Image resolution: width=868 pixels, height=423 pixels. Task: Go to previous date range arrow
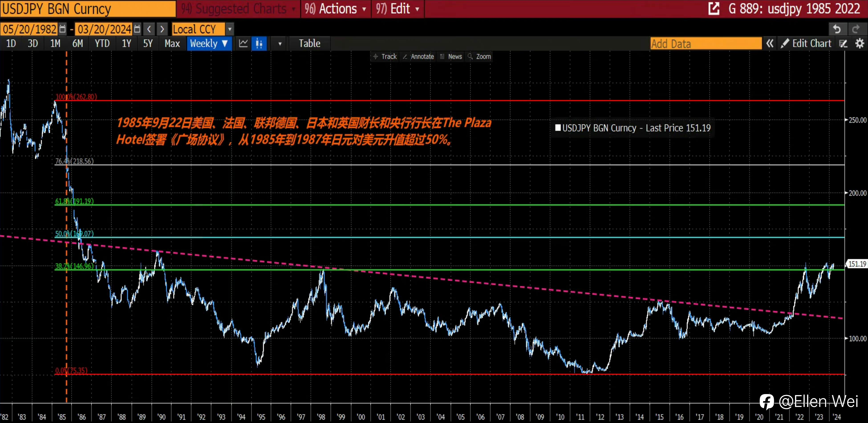point(149,29)
